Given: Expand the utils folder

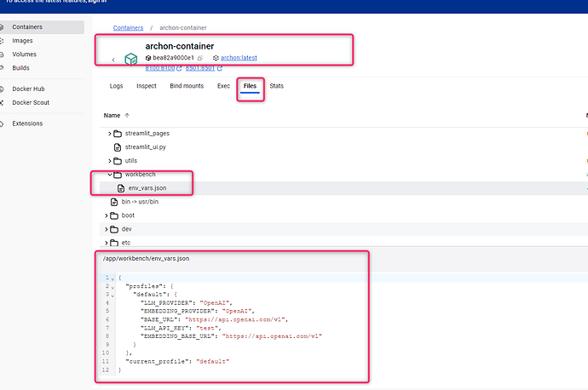Looking at the screenshot, I should 109,161.
